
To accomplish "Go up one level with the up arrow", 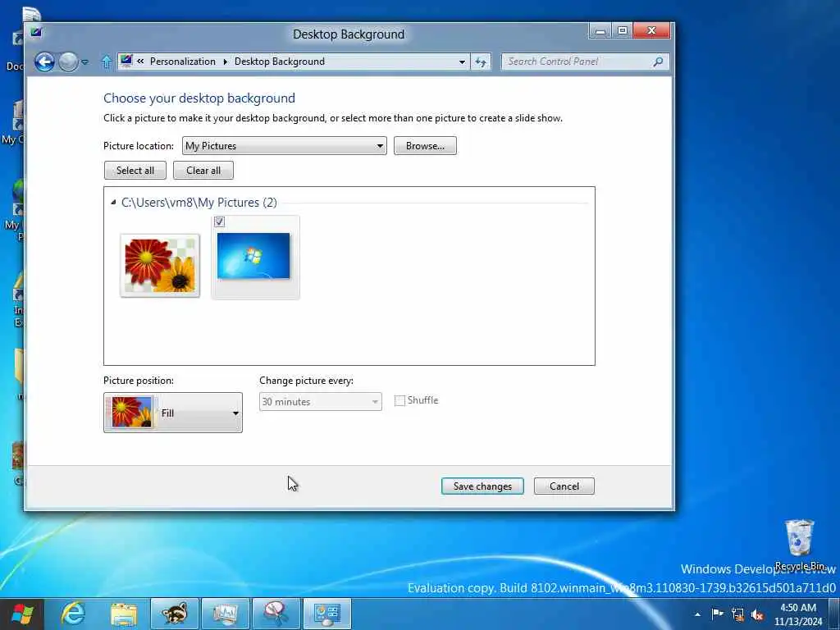I will (x=106, y=62).
